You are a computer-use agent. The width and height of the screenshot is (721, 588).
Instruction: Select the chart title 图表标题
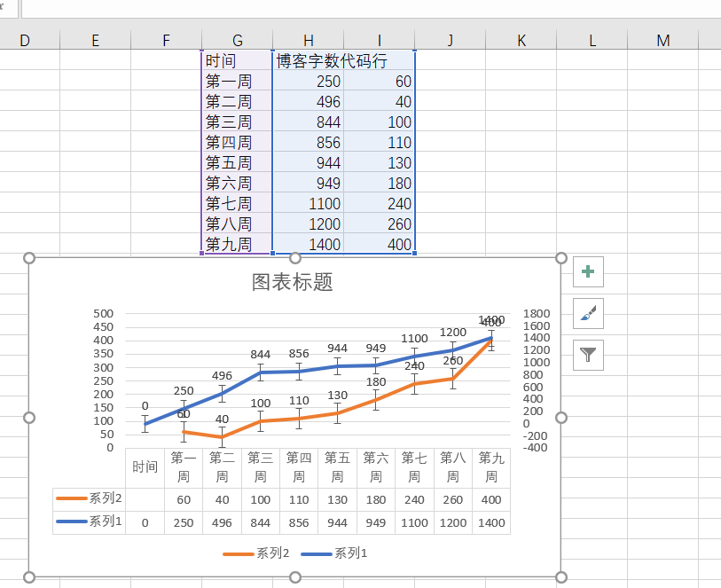tap(292, 282)
